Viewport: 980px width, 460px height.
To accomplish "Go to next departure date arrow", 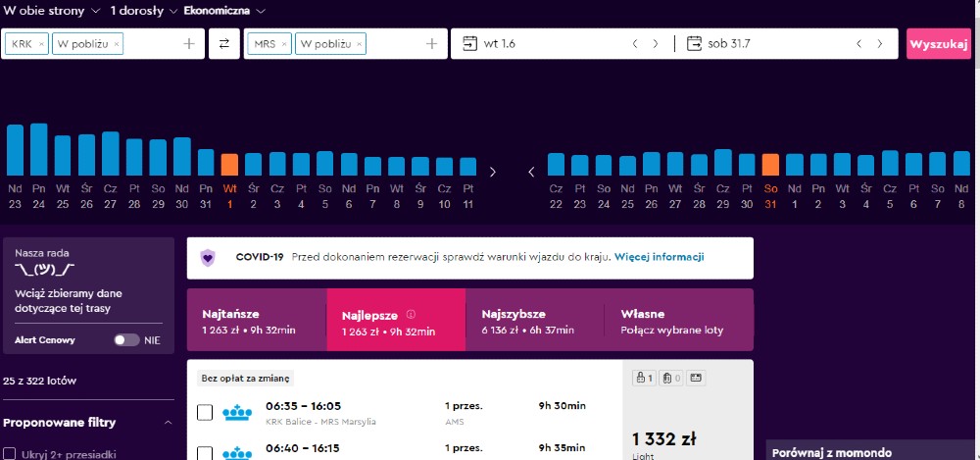I will tap(656, 44).
